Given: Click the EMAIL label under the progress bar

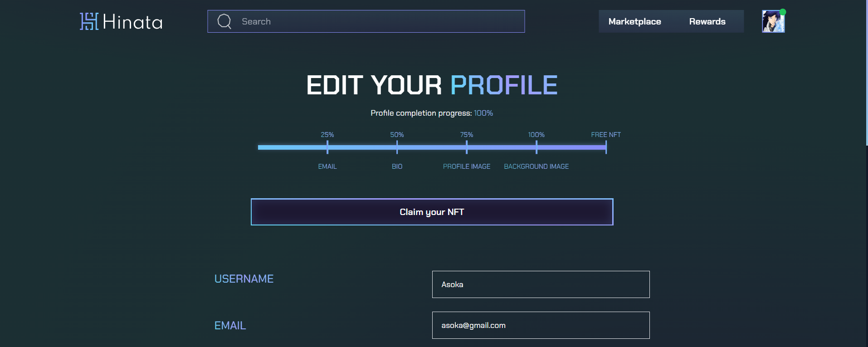Looking at the screenshot, I should [327, 166].
